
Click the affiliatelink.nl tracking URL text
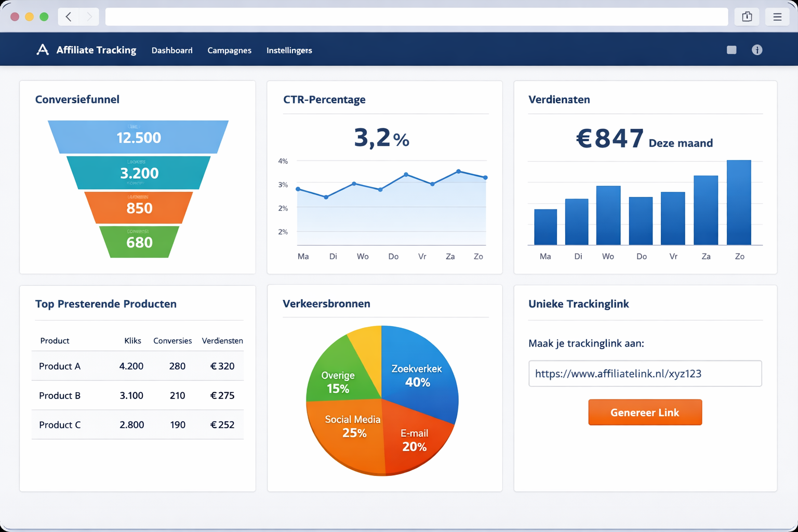tap(618, 374)
